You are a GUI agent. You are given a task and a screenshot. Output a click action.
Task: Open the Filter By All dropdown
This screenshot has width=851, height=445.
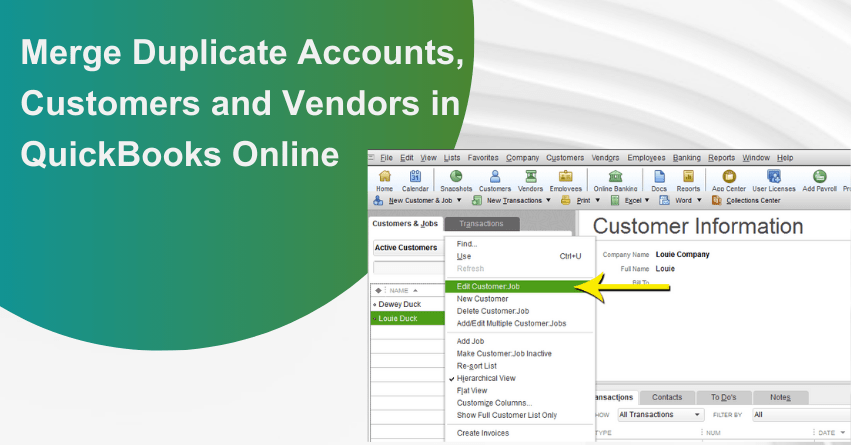[801, 415]
